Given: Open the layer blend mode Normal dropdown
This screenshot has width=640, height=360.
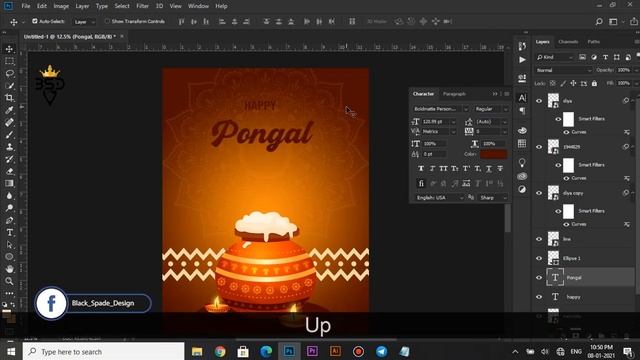Looking at the screenshot, I should pyautogui.click(x=564, y=71).
